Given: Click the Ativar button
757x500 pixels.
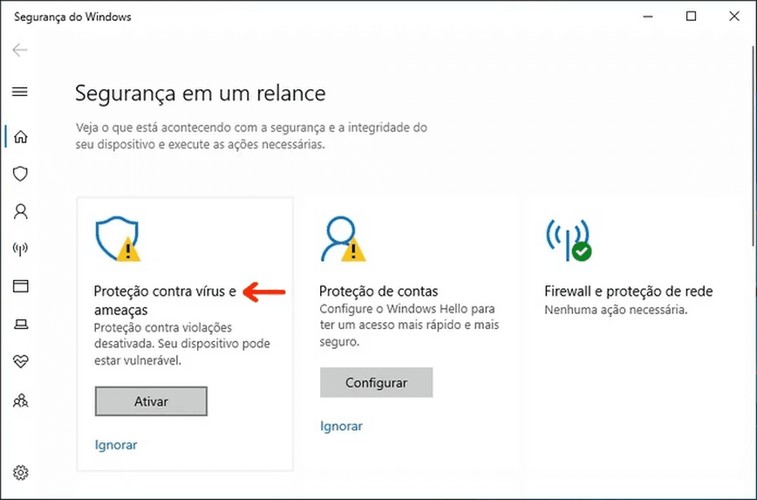Looking at the screenshot, I should [151, 401].
